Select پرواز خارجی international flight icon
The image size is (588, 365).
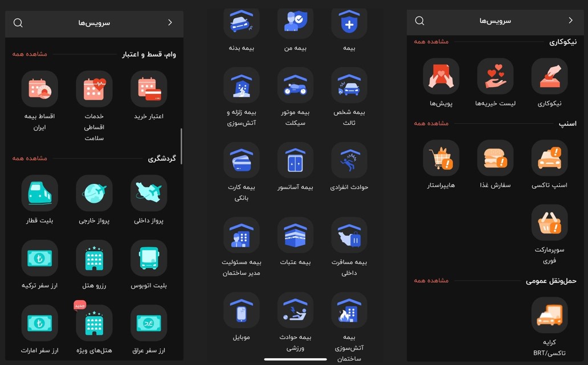94,194
